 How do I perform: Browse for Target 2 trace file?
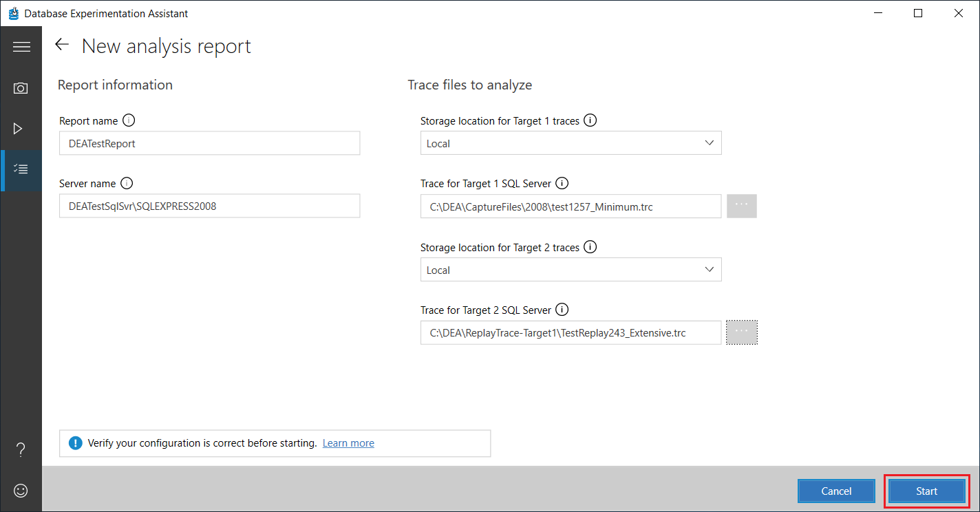[x=742, y=332]
